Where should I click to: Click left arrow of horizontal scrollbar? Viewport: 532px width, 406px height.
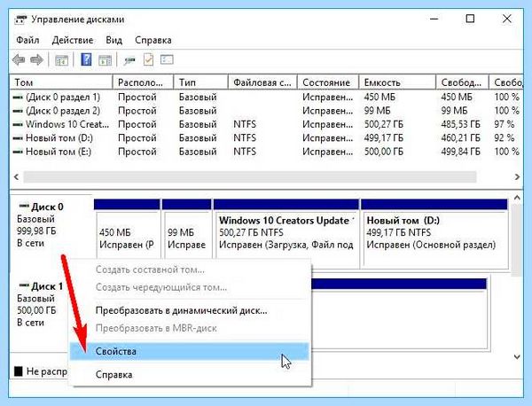pos(16,176)
